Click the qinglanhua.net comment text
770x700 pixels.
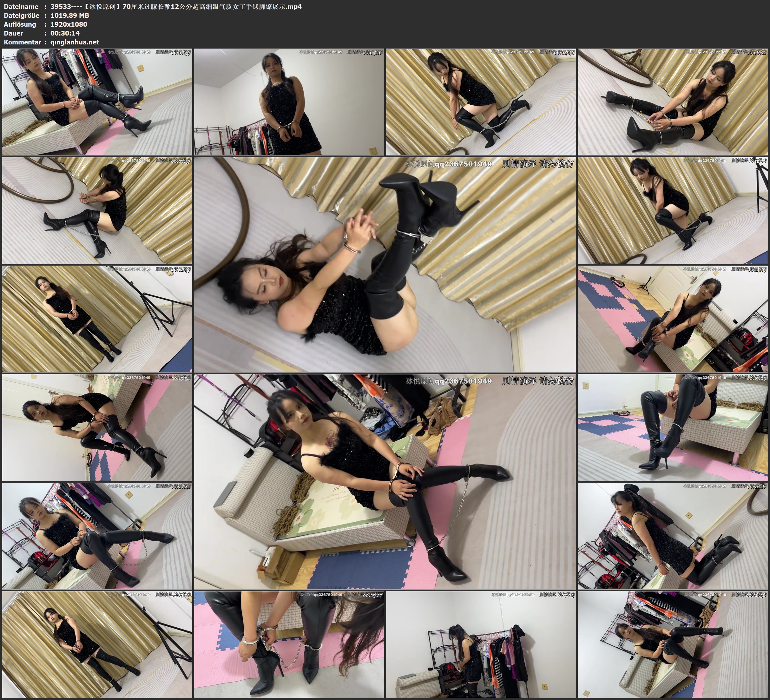click(75, 42)
